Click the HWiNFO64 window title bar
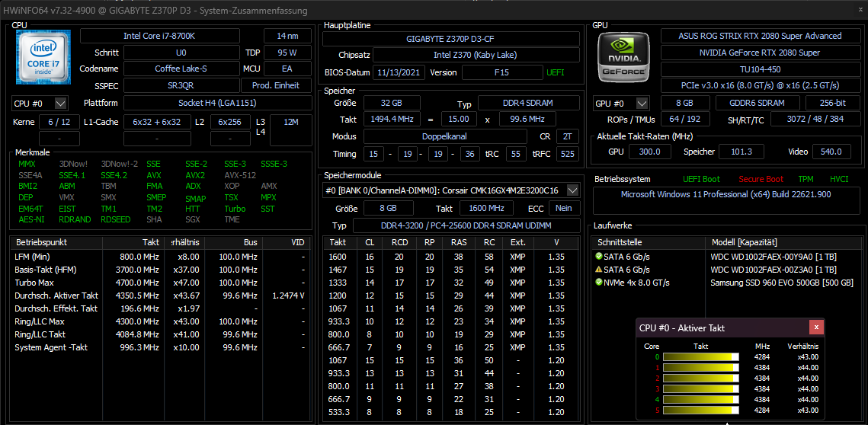The image size is (868, 425). pos(434,10)
